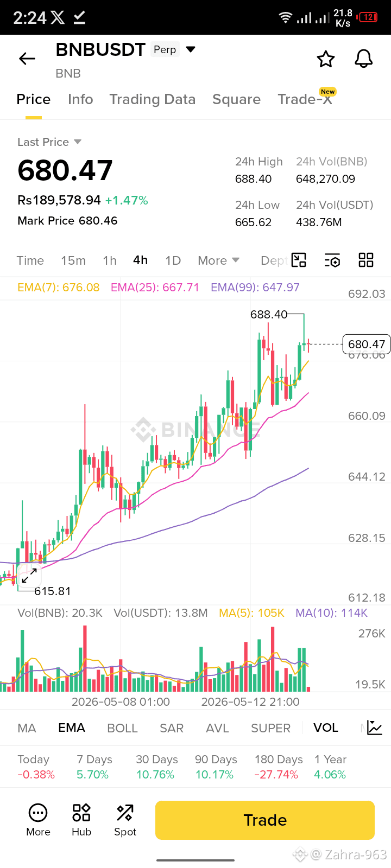Image resolution: width=391 pixels, height=868 pixels.
Task: Tap MA(10): 114K volume label
Action: point(331,613)
